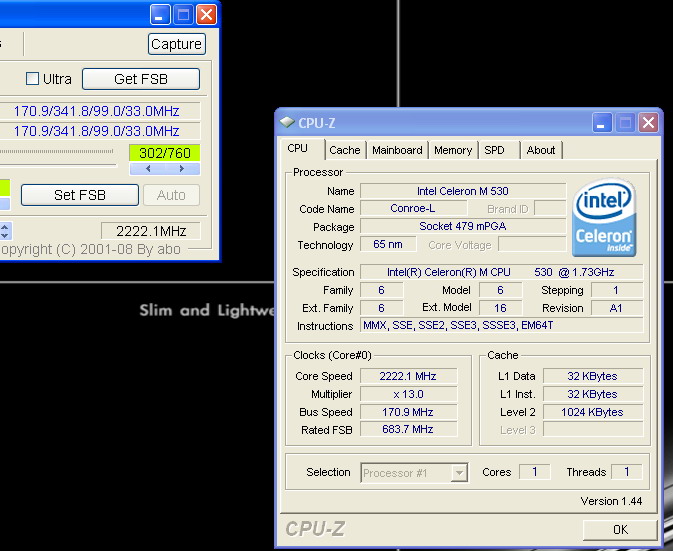
Task: Select the Memory tab
Action: point(453,150)
